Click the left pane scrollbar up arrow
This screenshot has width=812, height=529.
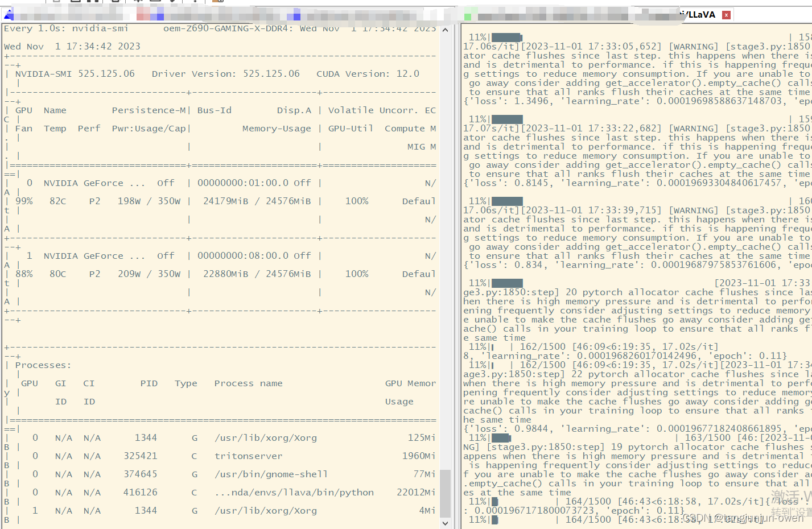pyautogui.click(x=446, y=30)
